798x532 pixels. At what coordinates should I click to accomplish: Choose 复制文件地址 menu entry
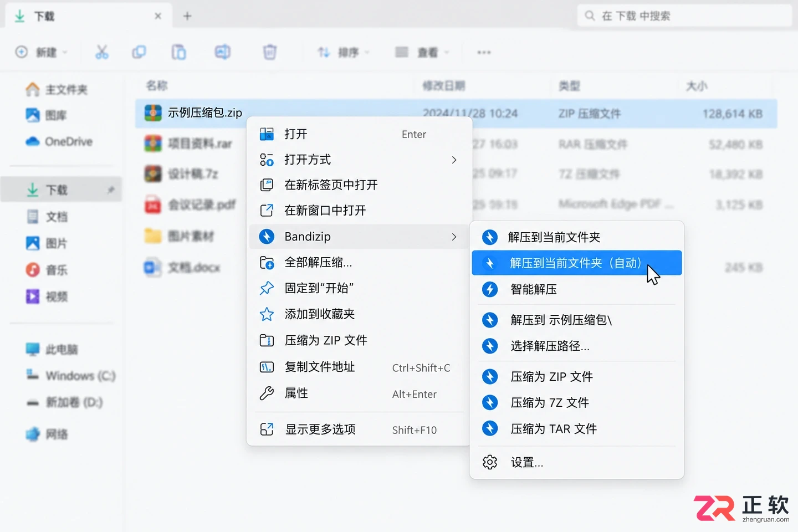[359, 367]
